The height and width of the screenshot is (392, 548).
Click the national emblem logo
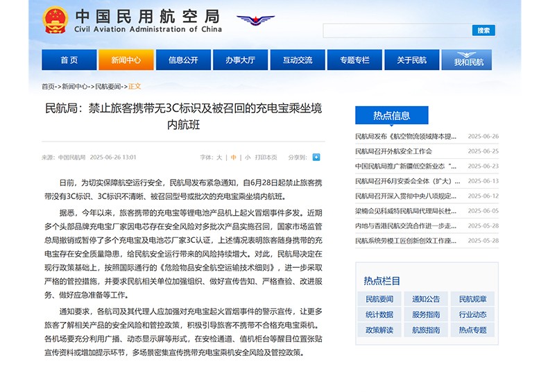point(55,20)
